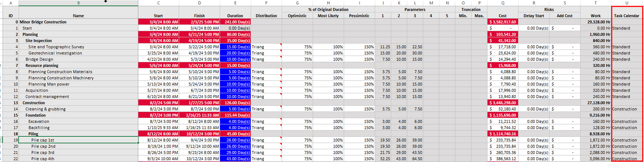This screenshot has width=644, height=162.
Task: Click the Distribution header cell
Action: coord(266,16)
